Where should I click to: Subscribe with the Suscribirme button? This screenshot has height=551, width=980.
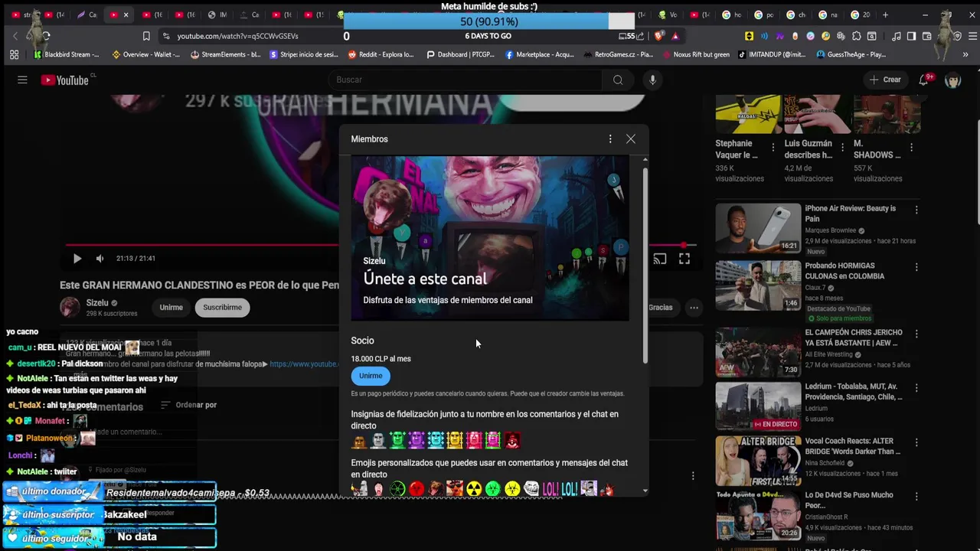click(x=222, y=308)
